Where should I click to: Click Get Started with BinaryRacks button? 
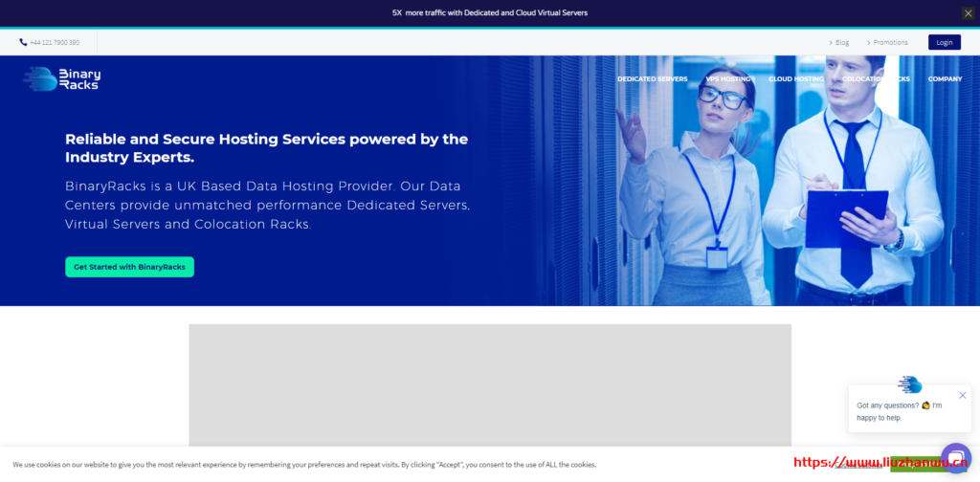[129, 267]
